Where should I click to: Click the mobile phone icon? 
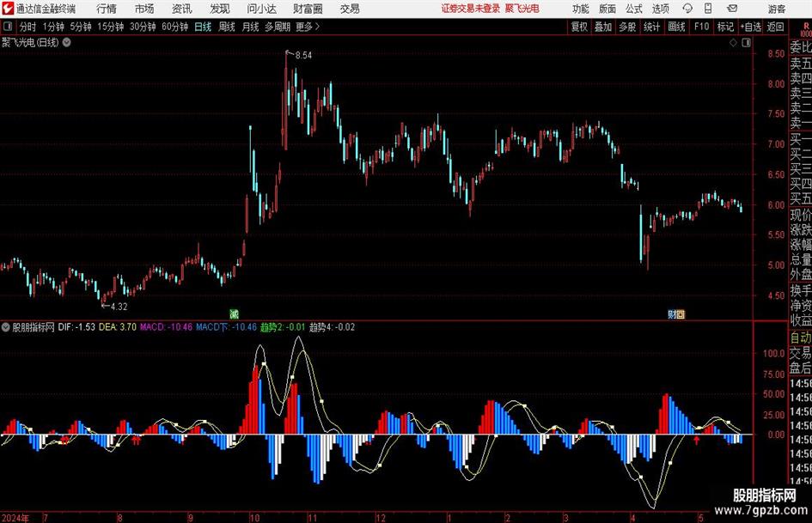point(708,9)
